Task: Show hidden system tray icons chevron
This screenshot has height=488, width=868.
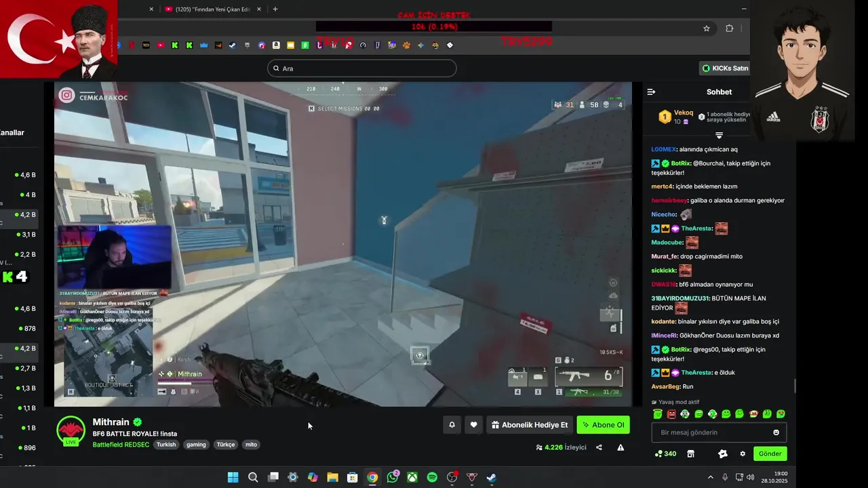Action: 711,477
